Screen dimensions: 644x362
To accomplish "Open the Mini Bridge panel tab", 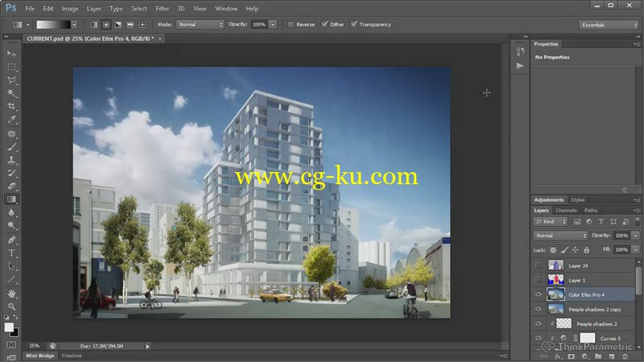I will [x=39, y=356].
